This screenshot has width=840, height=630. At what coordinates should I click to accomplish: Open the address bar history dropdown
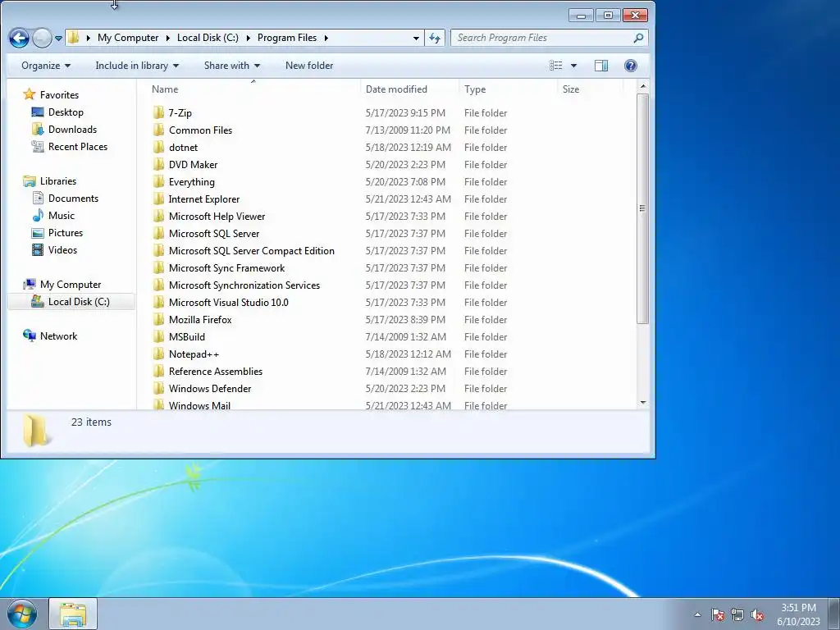(x=416, y=38)
